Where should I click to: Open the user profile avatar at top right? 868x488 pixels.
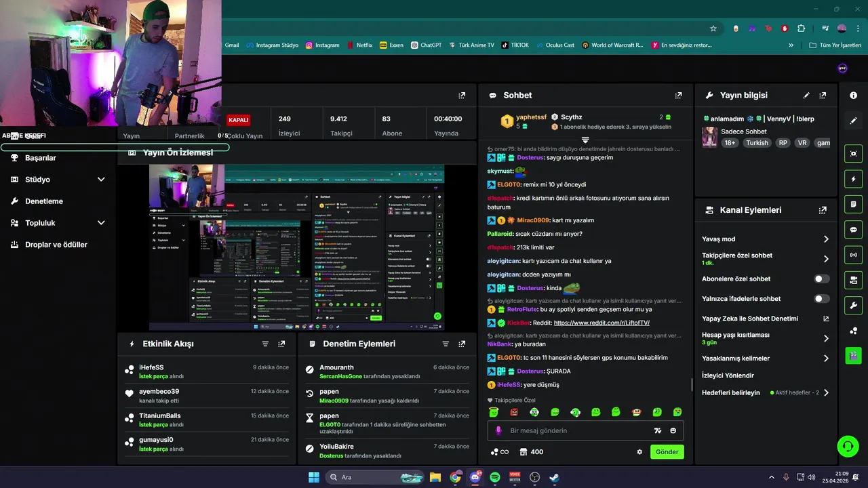point(842,68)
